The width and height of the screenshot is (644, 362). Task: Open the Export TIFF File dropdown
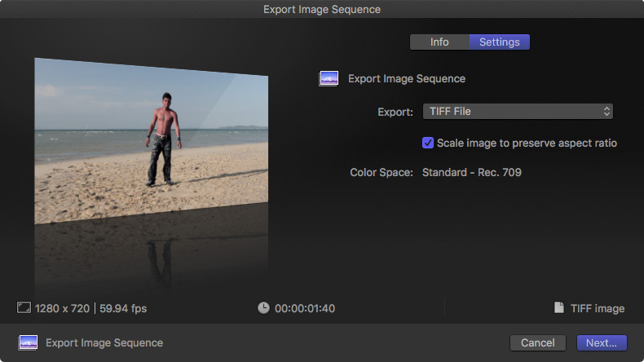coord(518,112)
